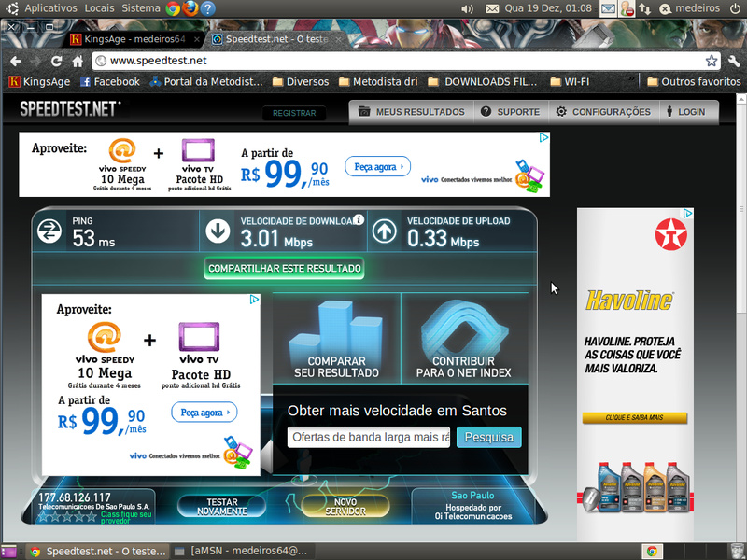Click Compartilhar Este Resultado button
747x560 pixels.
pos(285,269)
